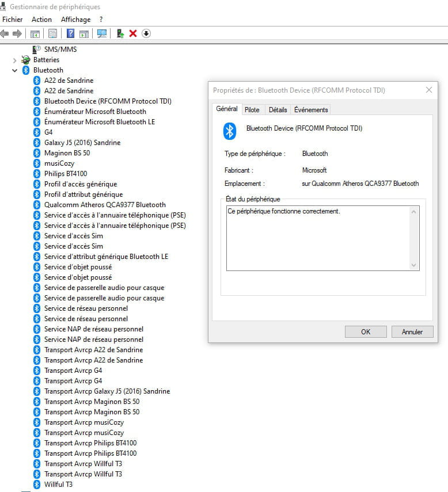
Task: Click Bluetooth icon beside Willful T3
Action: click(37, 484)
